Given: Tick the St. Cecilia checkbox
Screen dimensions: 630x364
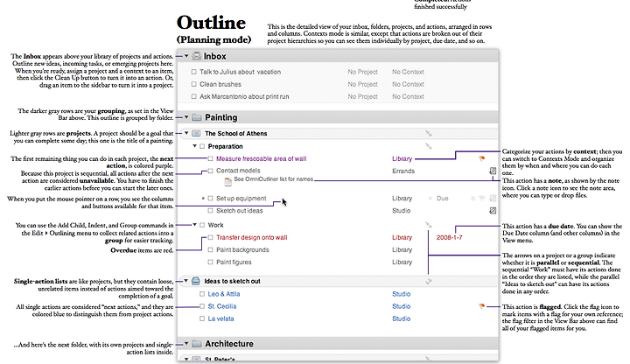Looking at the screenshot, I should (202, 306).
